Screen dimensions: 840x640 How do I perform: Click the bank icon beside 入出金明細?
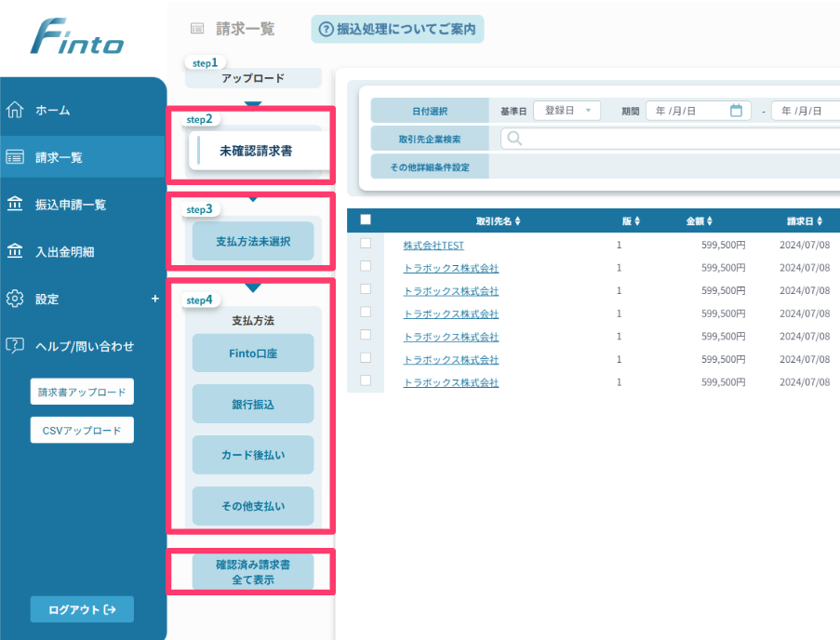(x=15, y=251)
